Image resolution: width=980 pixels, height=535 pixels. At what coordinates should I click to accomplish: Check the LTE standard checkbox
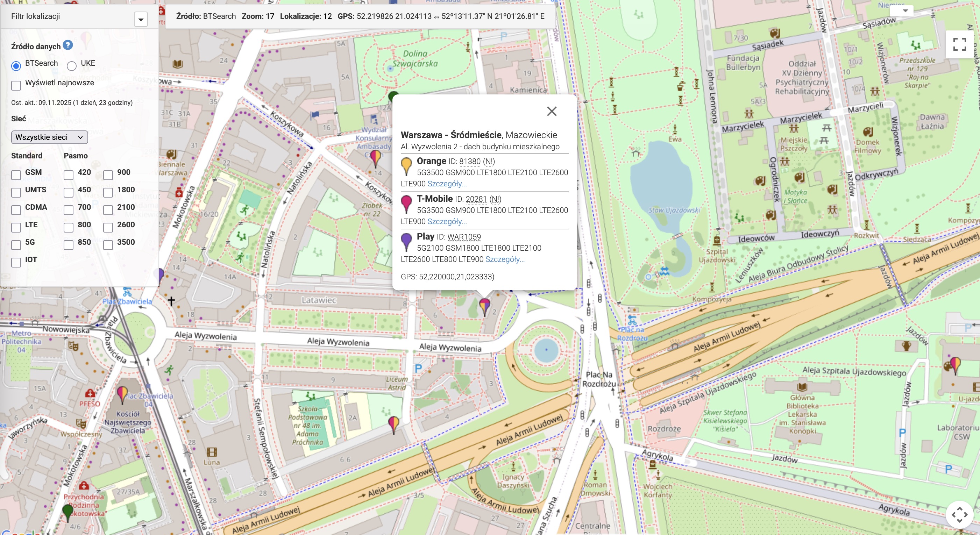click(16, 227)
